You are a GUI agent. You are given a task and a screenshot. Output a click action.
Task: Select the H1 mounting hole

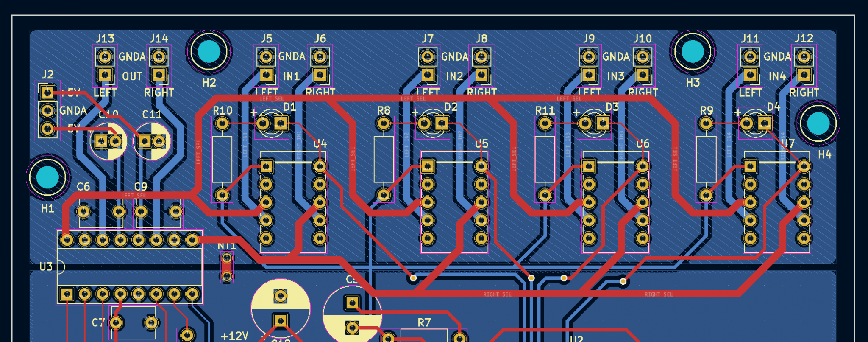pyautogui.click(x=47, y=177)
